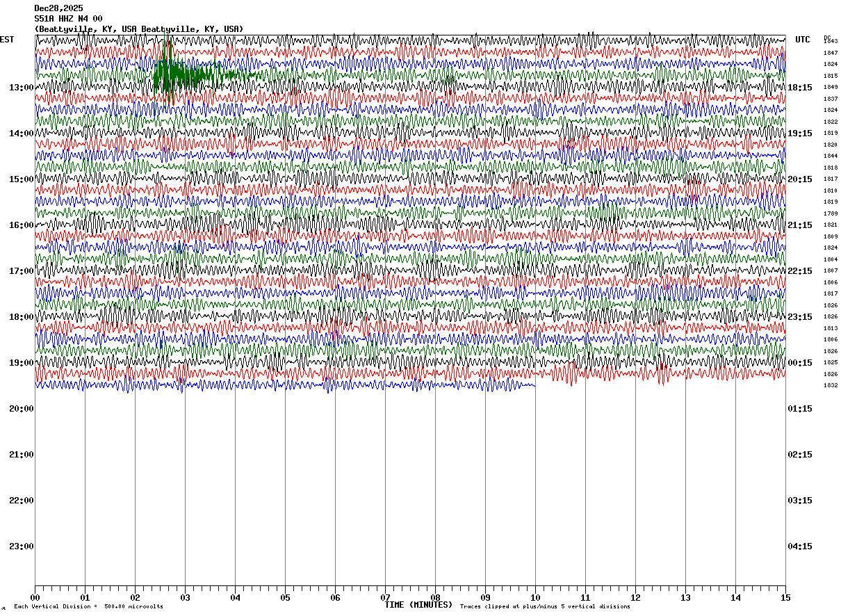Click the 00:15 UTC time label
Image resolution: width=841 pixels, height=616 pixels.
coord(799,362)
